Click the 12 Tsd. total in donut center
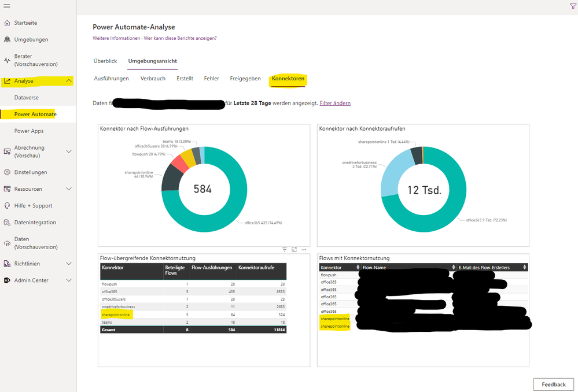 (424, 190)
